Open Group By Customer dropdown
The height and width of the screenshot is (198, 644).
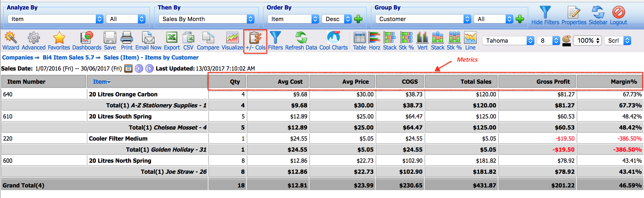(423, 19)
